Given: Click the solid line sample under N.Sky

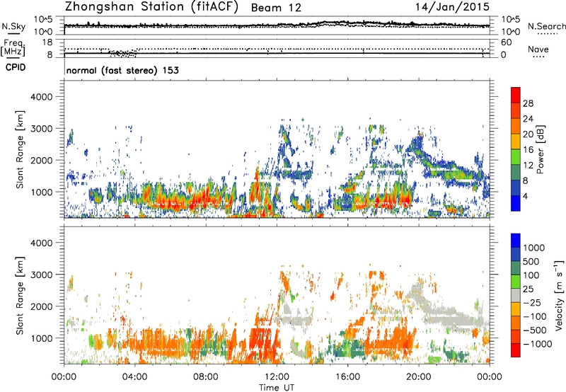Looking at the screenshot, I should (x=13, y=33).
